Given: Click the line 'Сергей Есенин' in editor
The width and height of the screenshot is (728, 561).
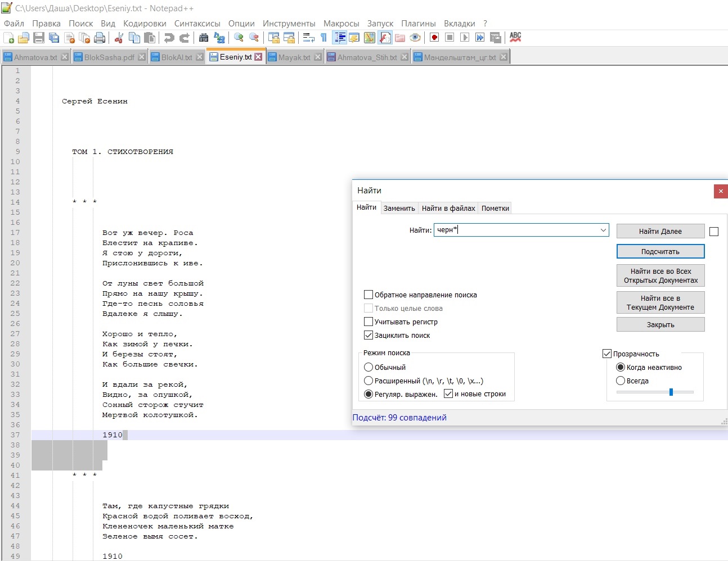Looking at the screenshot, I should coord(95,101).
